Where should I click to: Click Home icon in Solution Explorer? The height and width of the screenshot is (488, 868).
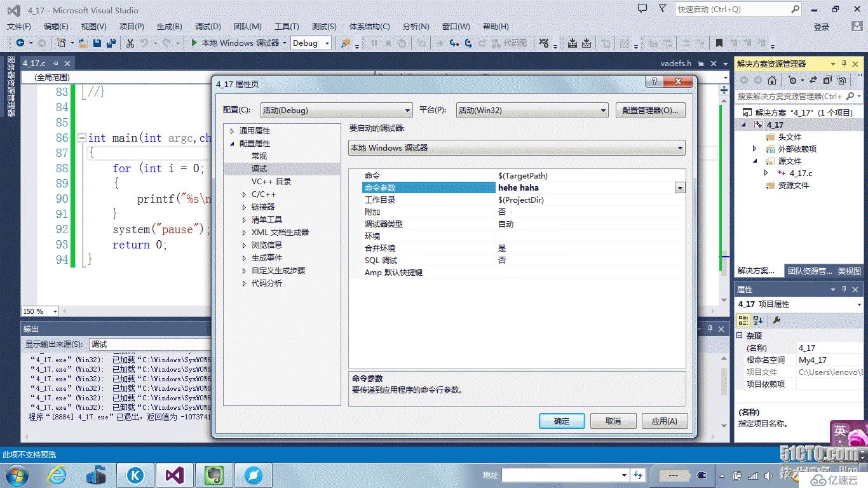771,80
